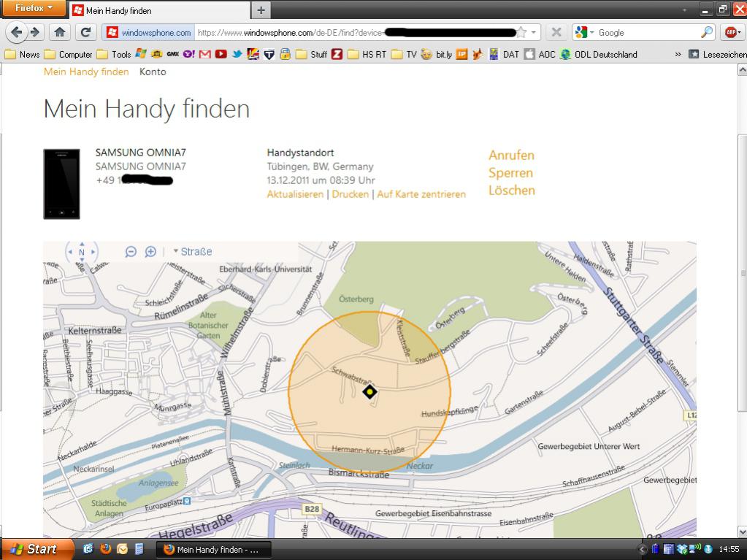Open the HS RT bookmarks folder

click(367, 54)
